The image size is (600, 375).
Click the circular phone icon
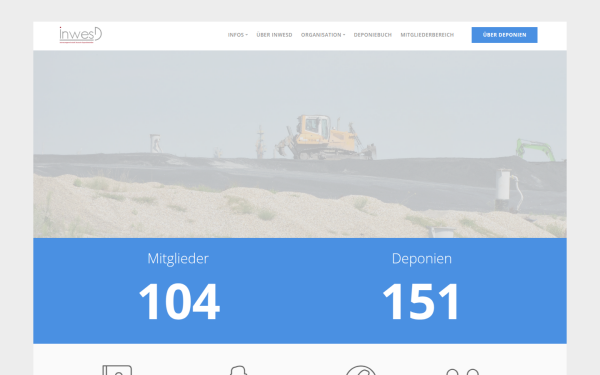(361, 370)
